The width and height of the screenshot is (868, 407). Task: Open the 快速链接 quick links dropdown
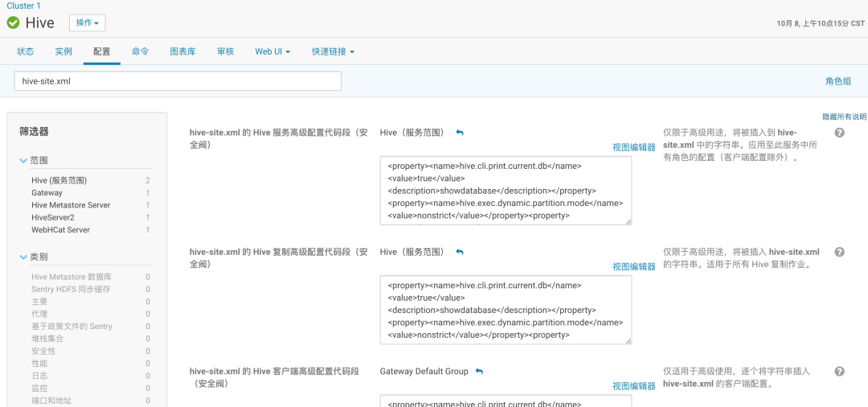tap(333, 51)
